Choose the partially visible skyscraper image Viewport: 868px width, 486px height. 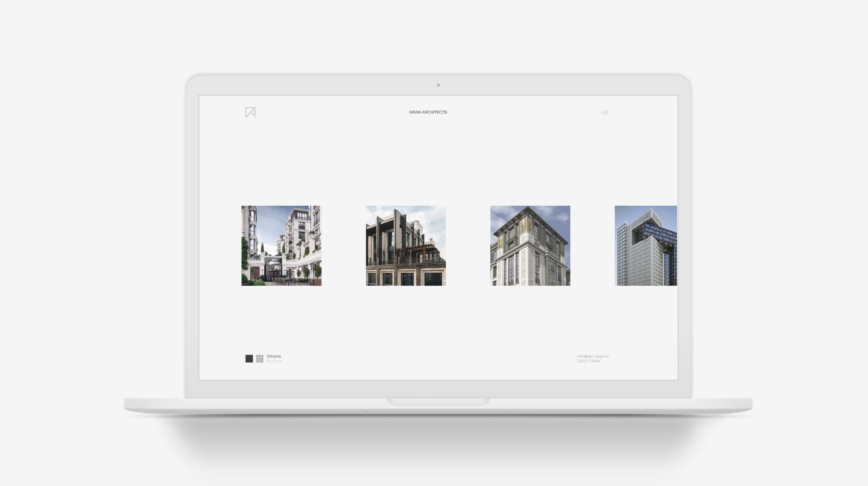coord(645,245)
